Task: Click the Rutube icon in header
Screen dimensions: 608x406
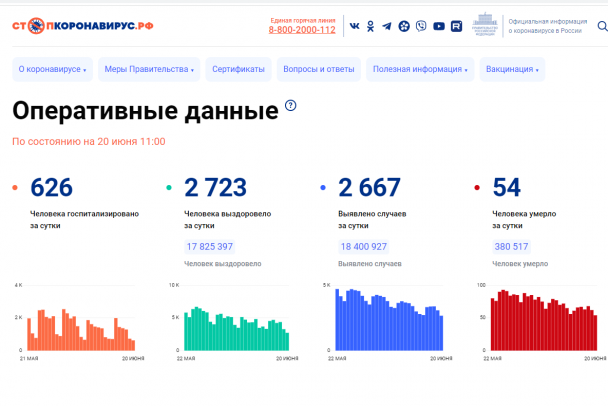Action: click(456, 26)
